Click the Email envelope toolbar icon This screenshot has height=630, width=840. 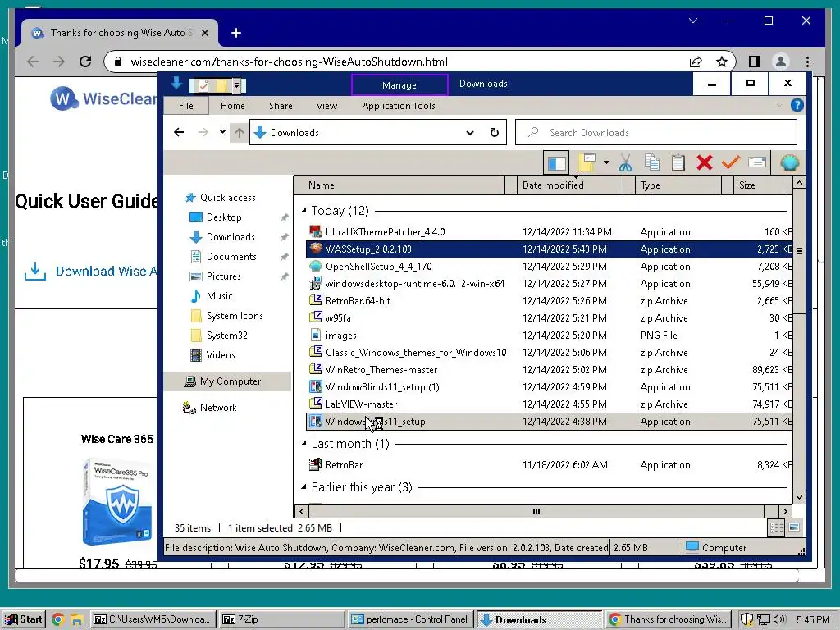point(756,162)
